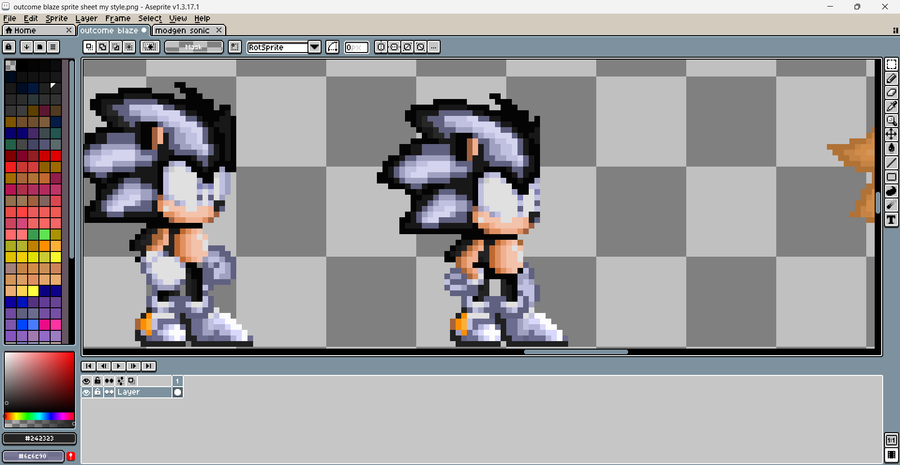Choose the intersect selection mode icon

[x=129, y=47]
